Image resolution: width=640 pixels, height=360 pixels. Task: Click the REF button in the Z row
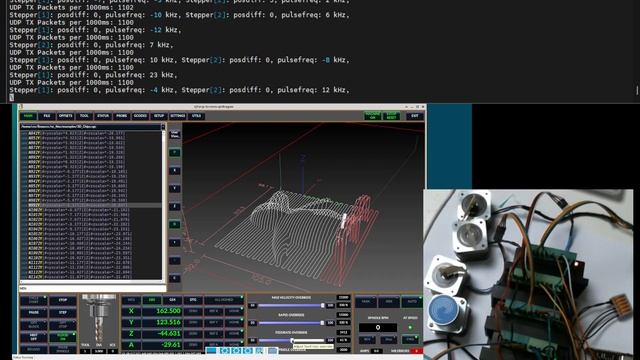click(x=213, y=334)
